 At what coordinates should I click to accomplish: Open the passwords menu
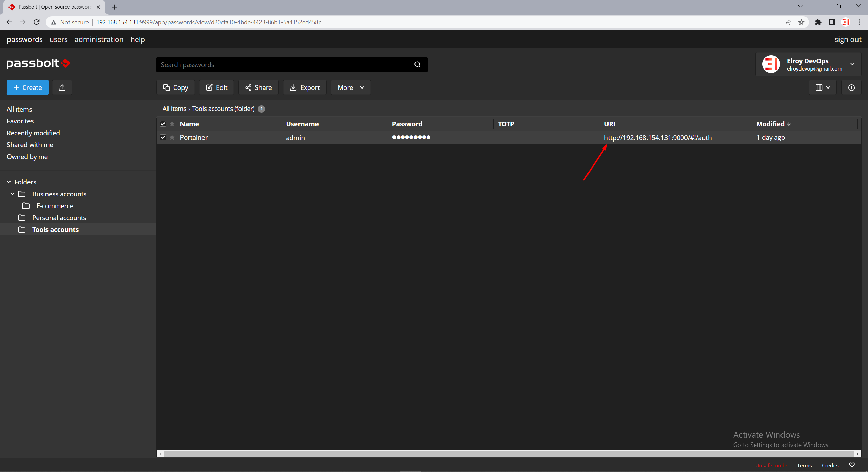click(25, 39)
